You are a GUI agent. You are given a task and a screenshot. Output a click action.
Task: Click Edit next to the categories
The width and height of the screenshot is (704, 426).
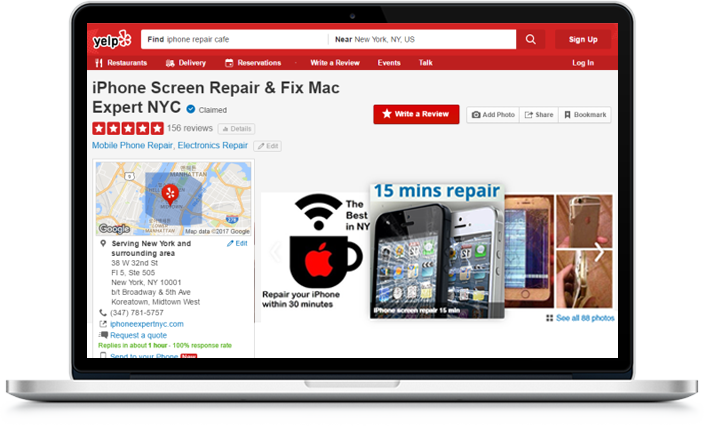pyautogui.click(x=268, y=146)
